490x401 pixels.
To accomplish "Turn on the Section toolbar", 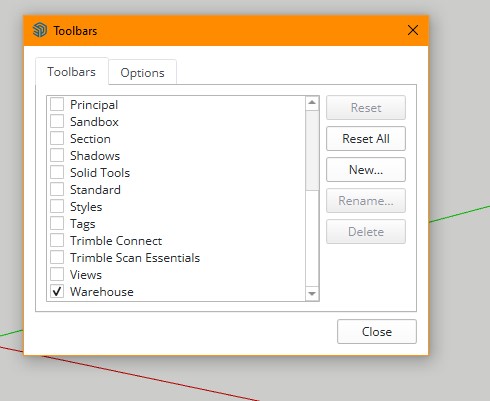I will coord(57,138).
